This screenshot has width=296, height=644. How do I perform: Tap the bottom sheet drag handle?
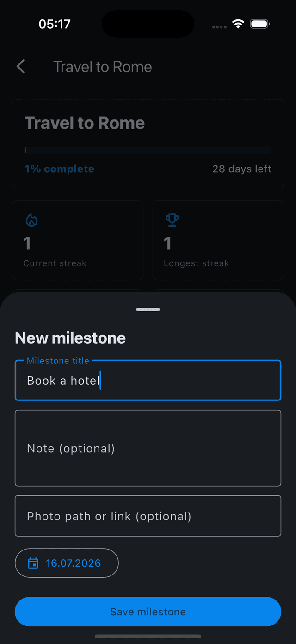(x=148, y=309)
